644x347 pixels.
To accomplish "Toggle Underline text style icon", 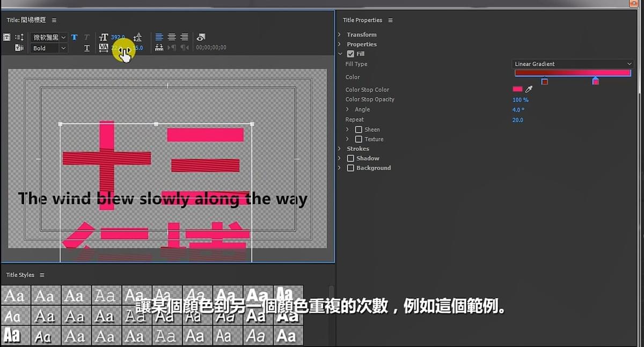I will click(87, 48).
